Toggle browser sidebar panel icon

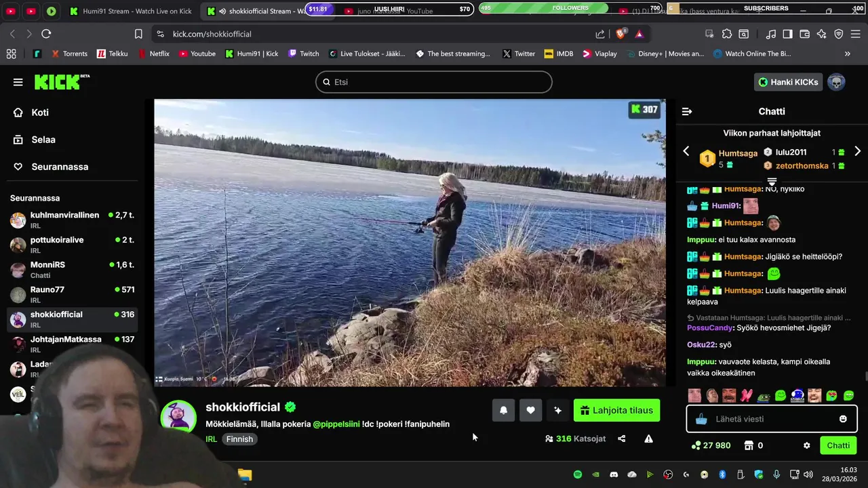point(787,34)
